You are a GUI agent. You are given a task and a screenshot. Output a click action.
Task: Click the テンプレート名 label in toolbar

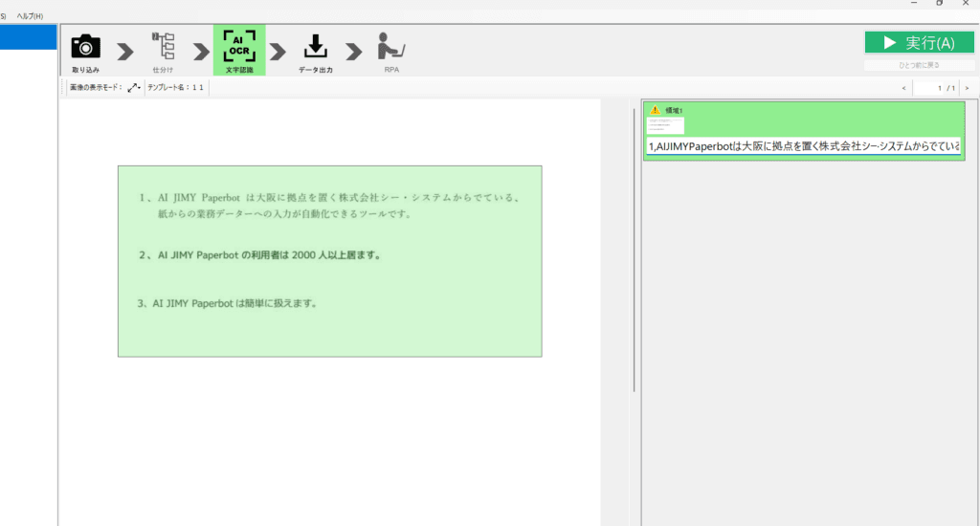tap(175, 87)
